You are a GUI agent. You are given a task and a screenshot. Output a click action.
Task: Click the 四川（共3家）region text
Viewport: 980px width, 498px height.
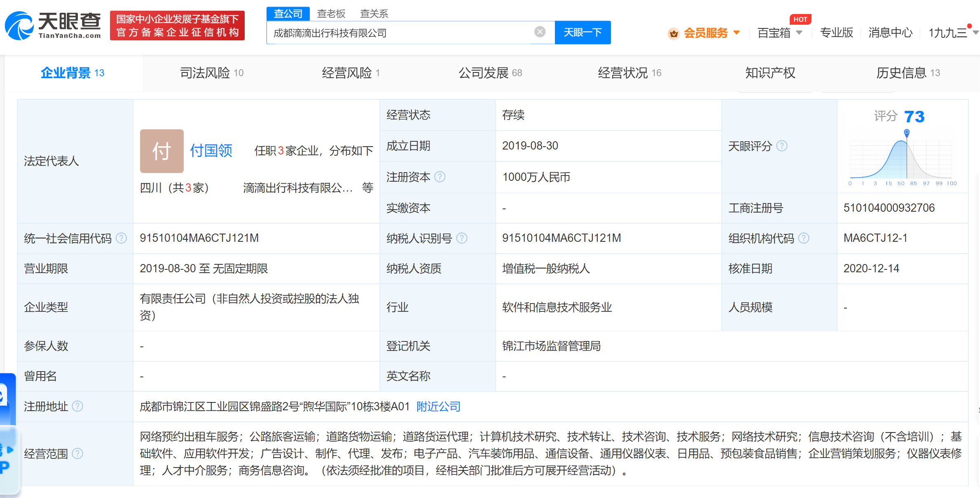[x=175, y=188]
